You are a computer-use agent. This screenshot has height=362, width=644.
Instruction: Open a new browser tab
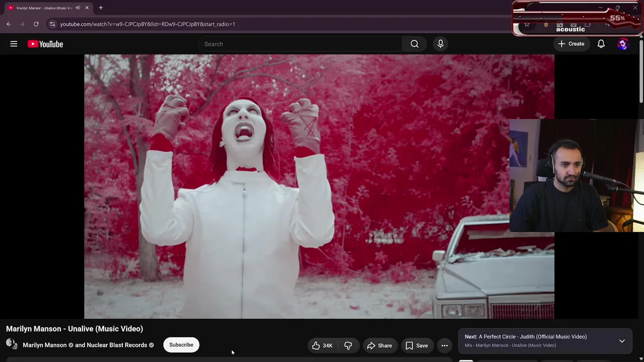click(101, 8)
